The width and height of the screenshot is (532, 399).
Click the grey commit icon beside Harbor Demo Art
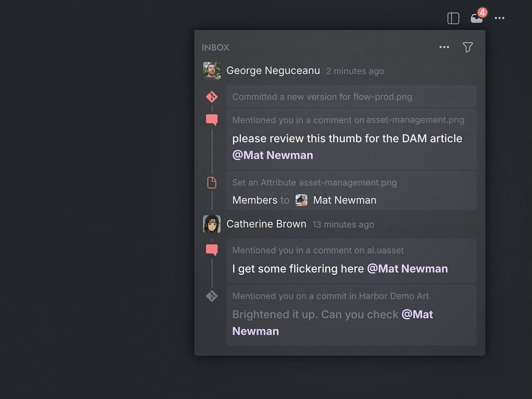pos(212,296)
